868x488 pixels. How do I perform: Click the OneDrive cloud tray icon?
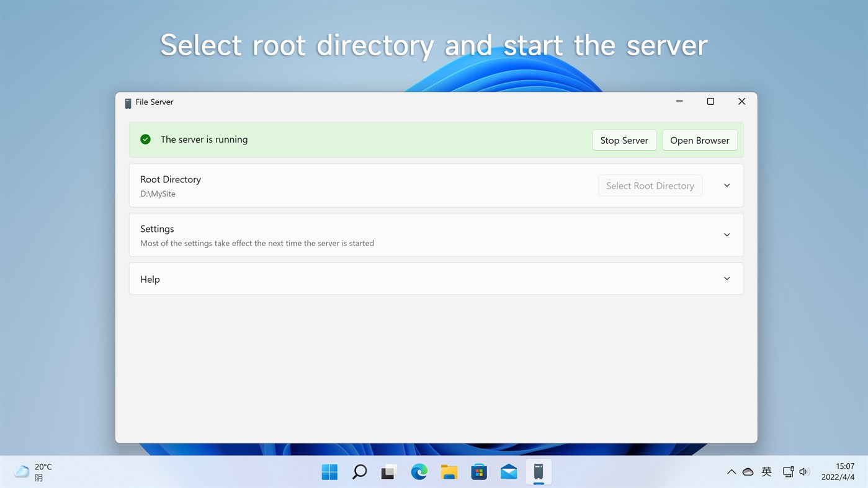(x=748, y=472)
